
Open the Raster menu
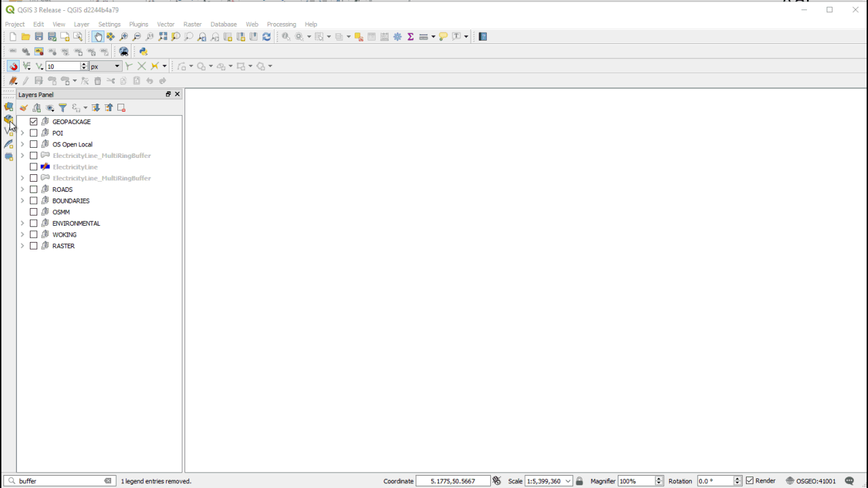pyautogui.click(x=193, y=24)
